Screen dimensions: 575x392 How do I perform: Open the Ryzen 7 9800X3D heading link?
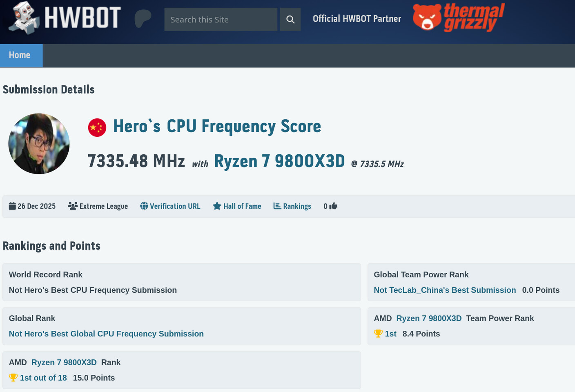[x=279, y=161]
